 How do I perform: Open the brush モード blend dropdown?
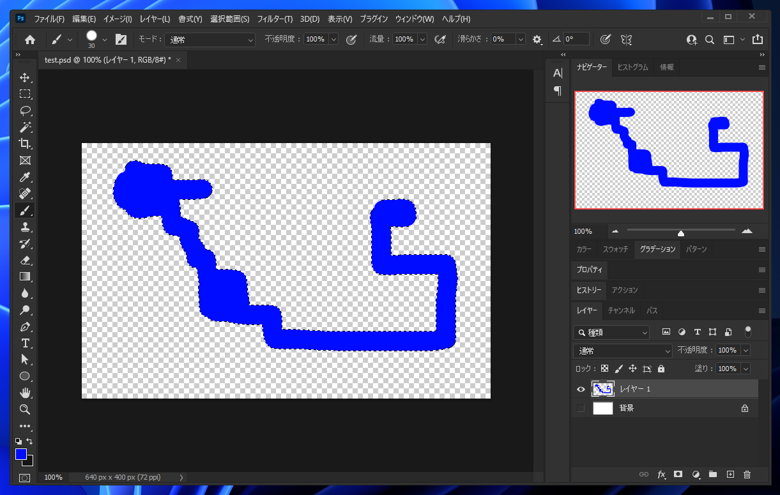209,40
